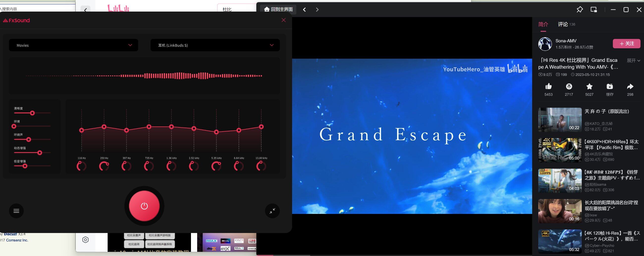Switch the player to picture-in-picture mini window

(x=594, y=9)
